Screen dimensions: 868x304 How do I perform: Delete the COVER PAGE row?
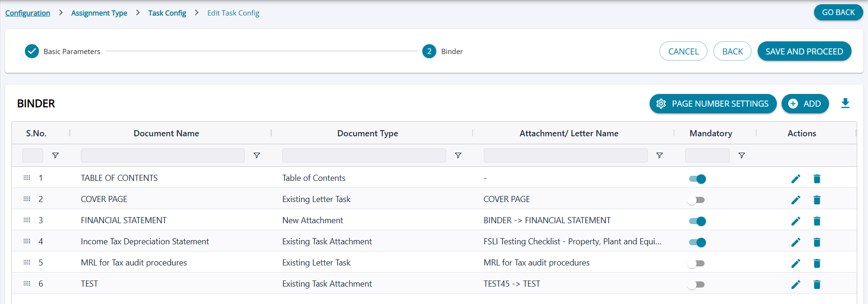(x=817, y=200)
